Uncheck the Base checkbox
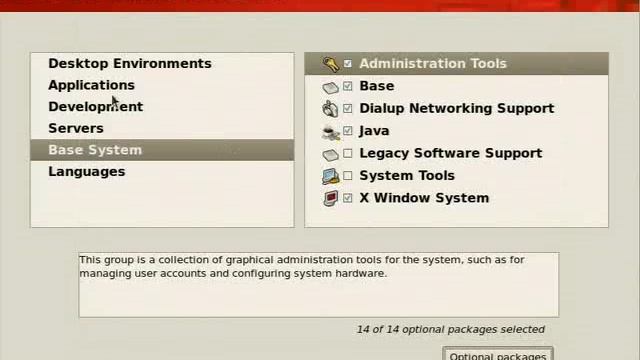The width and height of the screenshot is (640, 360). pos(347,86)
